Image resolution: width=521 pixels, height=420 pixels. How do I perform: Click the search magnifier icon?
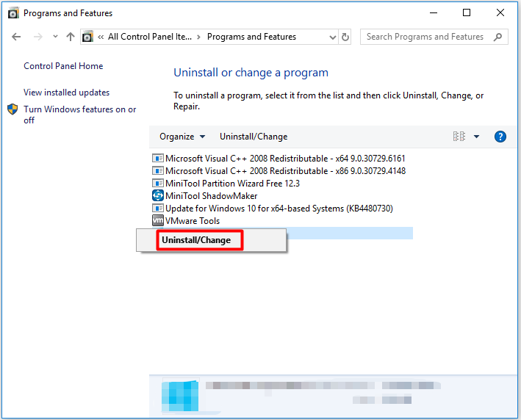click(497, 37)
